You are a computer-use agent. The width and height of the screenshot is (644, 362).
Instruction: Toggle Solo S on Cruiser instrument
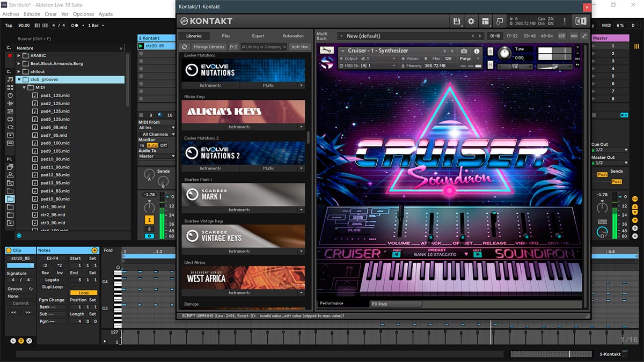[491, 51]
